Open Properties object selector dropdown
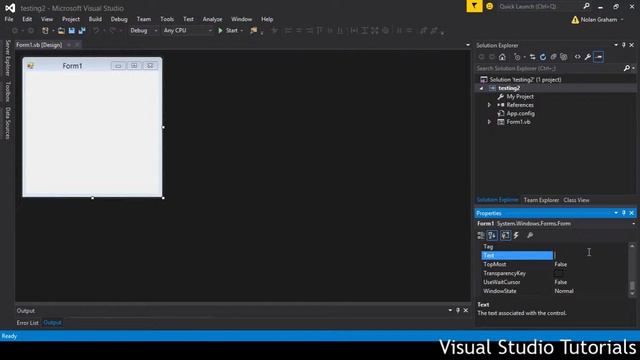 click(x=633, y=224)
